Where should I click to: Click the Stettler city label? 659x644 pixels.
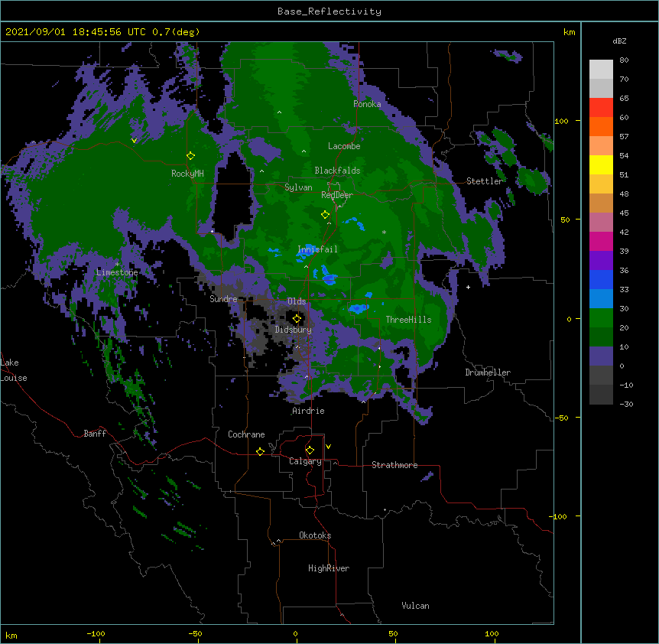click(485, 181)
